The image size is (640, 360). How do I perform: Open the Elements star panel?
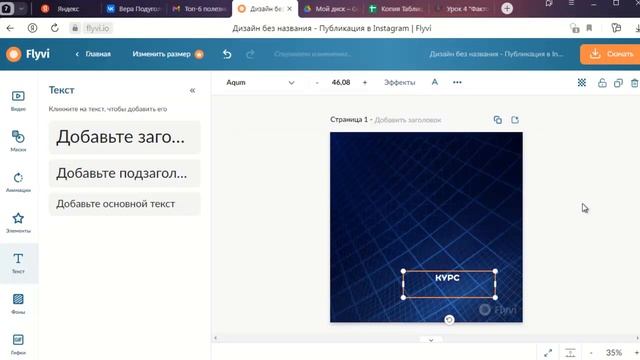pyautogui.click(x=18, y=222)
